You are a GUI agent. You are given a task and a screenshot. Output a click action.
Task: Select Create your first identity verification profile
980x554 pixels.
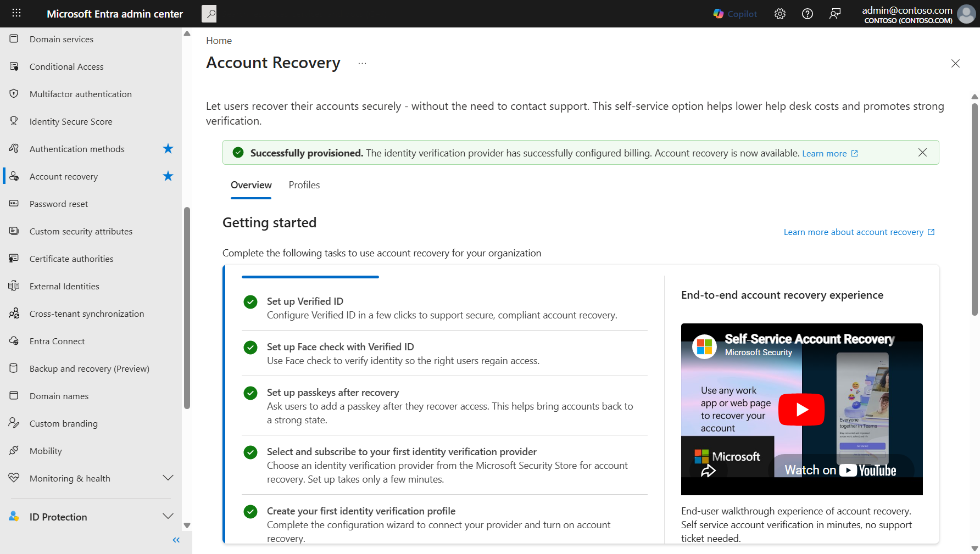(x=444, y=524)
